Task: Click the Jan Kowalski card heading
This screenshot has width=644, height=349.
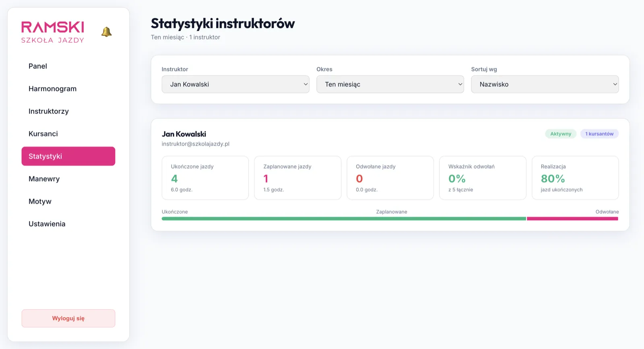Action: 184,134
